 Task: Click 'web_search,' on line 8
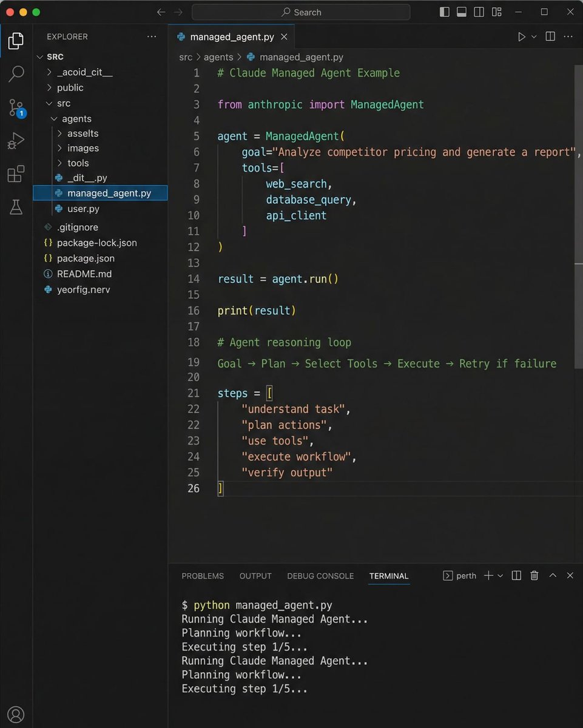point(299,184)
